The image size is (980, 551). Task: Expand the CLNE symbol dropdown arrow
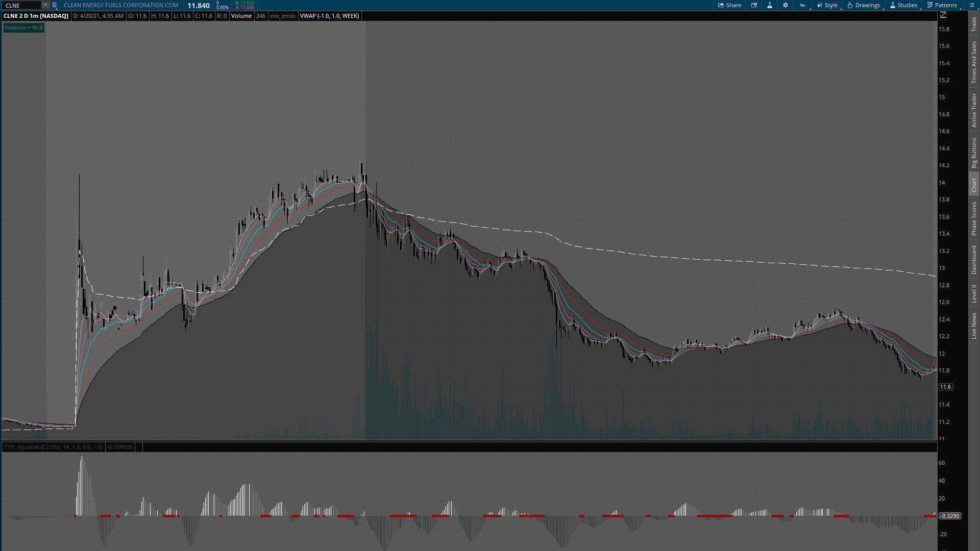[45, 5]
